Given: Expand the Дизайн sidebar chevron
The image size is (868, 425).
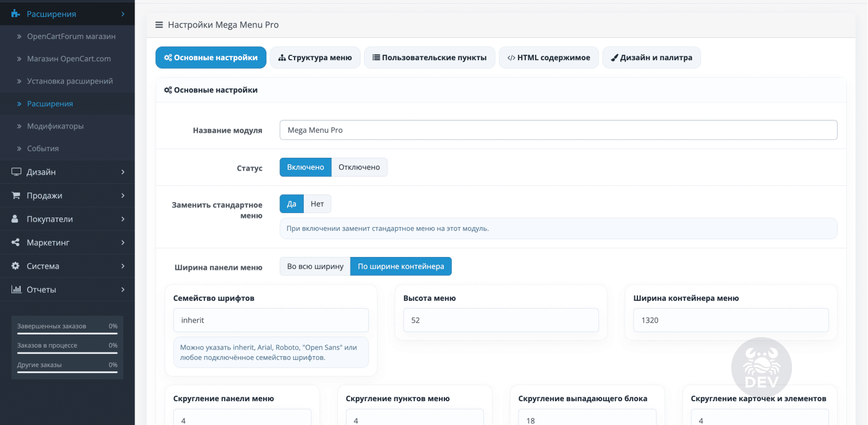Looking at the screenshot, I should pyautogui.click(x=123, y=172).
